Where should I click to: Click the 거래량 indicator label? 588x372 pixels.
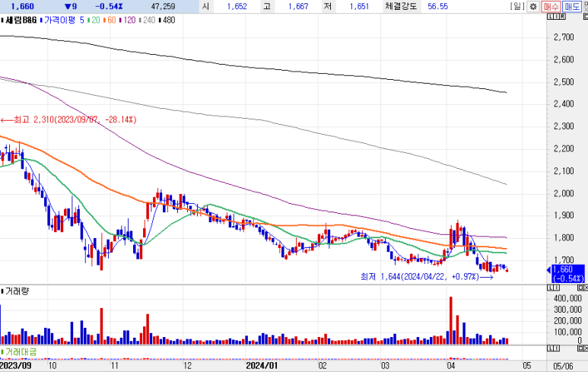[17, 291]
